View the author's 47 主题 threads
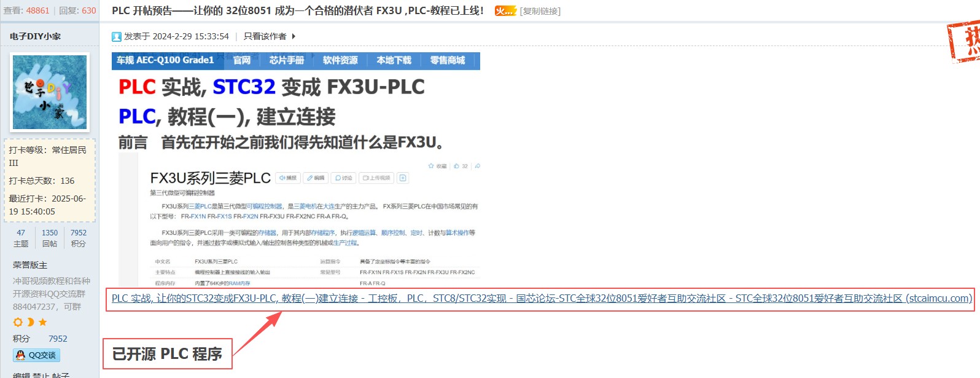Image resolution: width=980 pixels, height=378 pixels. click(21, 238)
